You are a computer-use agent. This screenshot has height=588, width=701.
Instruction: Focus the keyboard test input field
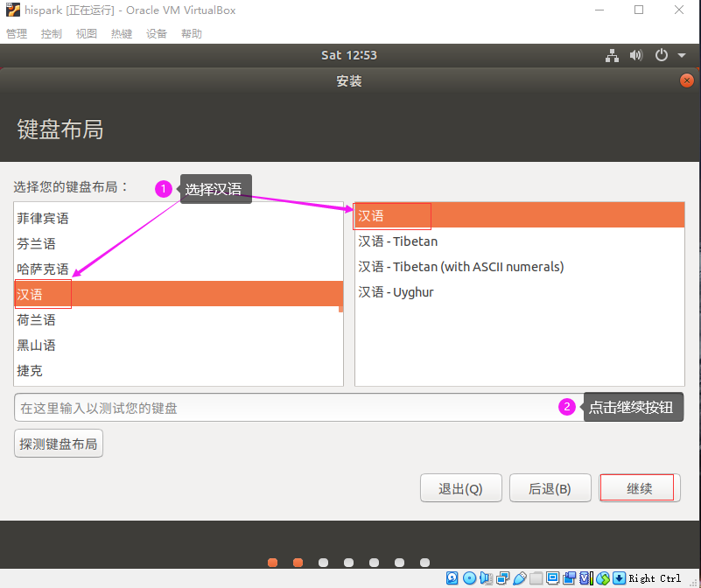pos(348,408)
